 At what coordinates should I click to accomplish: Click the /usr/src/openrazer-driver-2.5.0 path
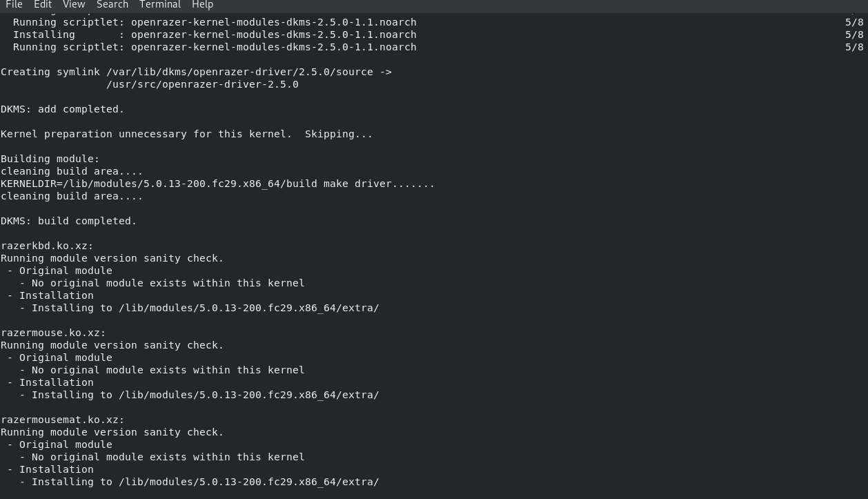[x=201, y=84]
